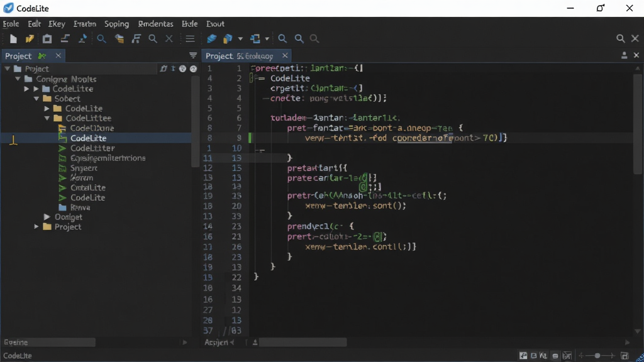Open the Etale menu
This screenshot has width=644, height=362.
tap(11, 24)
